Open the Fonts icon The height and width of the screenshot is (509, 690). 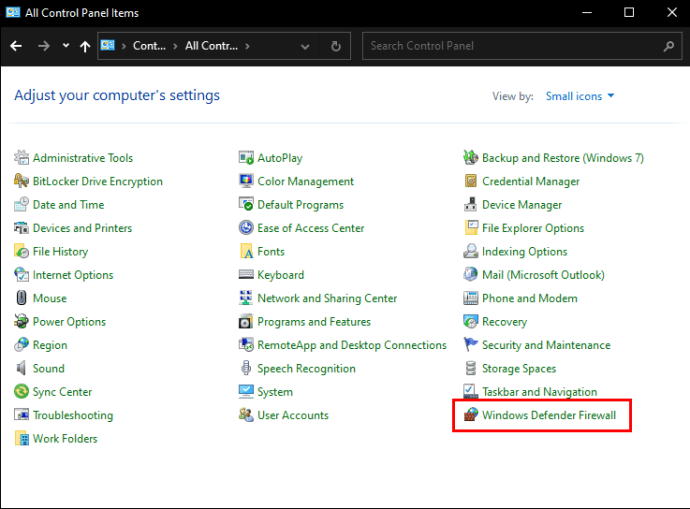coord(246,252)
